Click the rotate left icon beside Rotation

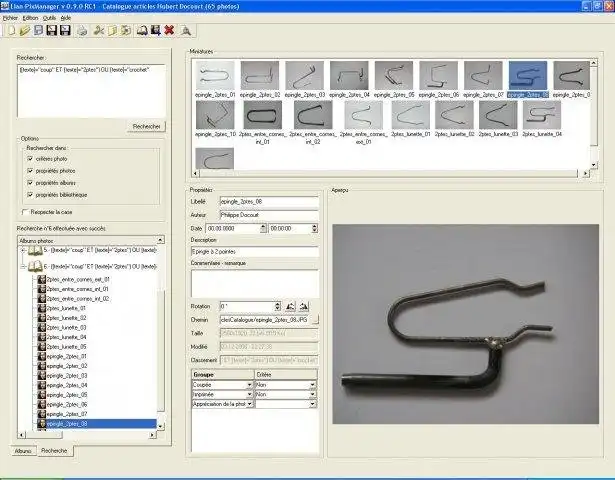[289, 307]
